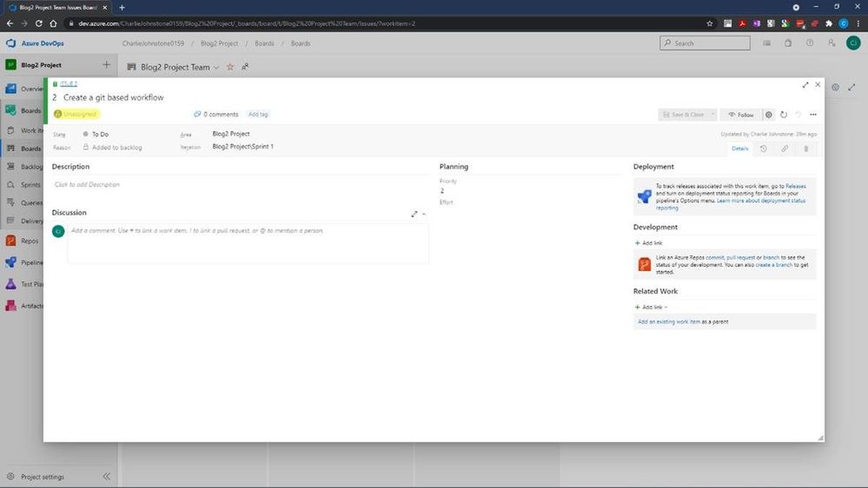
Task: Refresh the work item with the circular arrow
Action: [784, 115]
